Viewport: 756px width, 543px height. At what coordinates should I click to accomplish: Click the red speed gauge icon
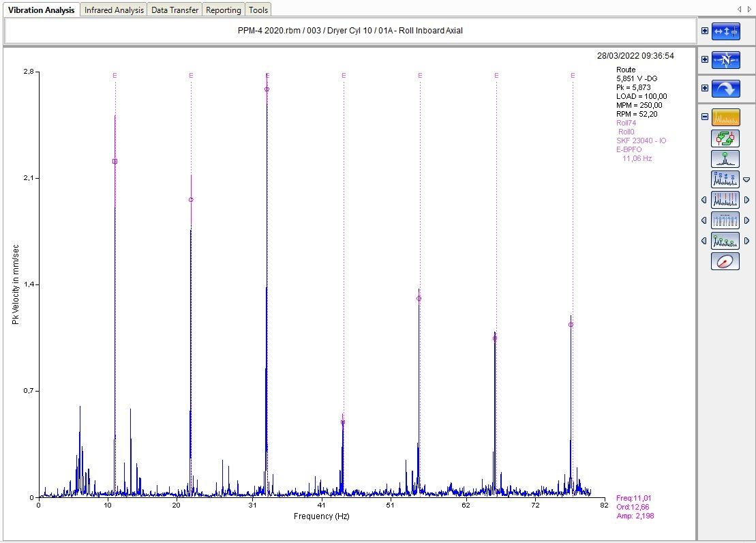[725, 261]
